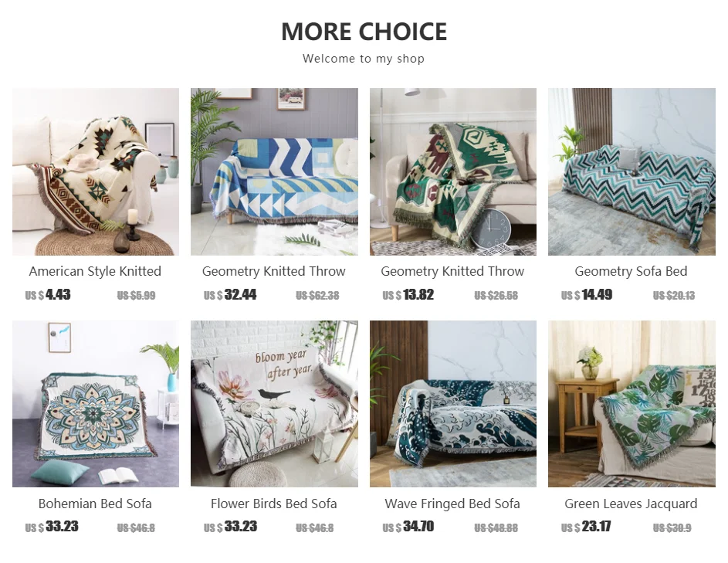Click the Geometry Sofa Bed title
728x563 pixels.
click(631, 271)
